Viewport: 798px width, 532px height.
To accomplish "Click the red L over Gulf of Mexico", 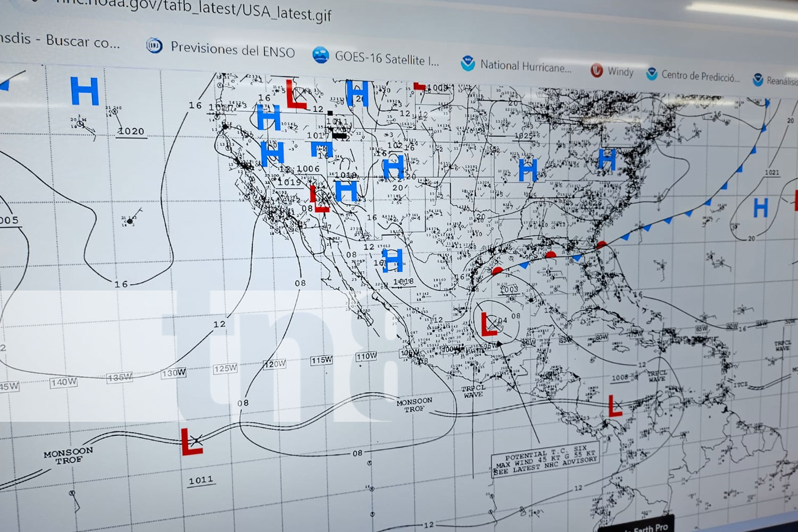I will [x=489, y=325].
